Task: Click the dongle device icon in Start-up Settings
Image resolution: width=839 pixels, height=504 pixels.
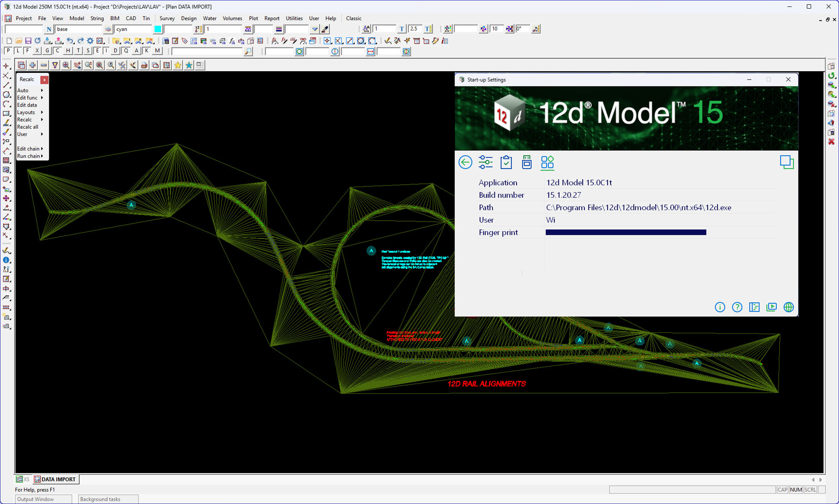Action: click(x=527, y=162)
